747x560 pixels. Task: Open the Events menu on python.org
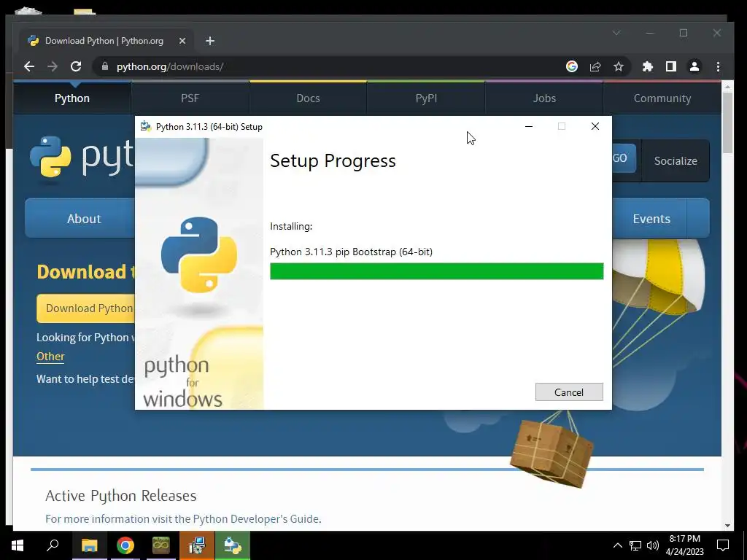pyautogui.click(x=651, y=219)
